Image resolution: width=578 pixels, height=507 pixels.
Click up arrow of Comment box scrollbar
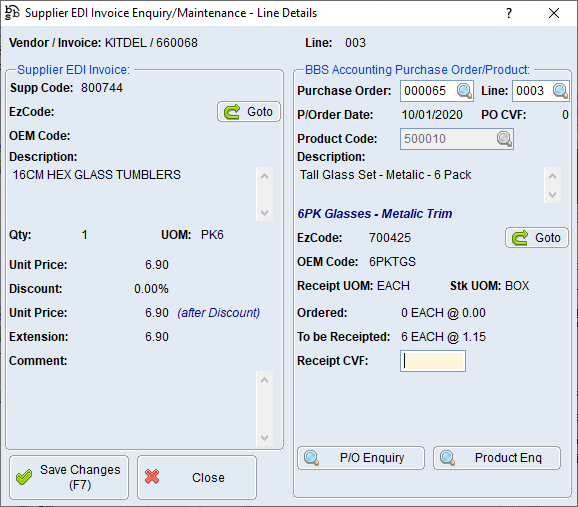264,380
